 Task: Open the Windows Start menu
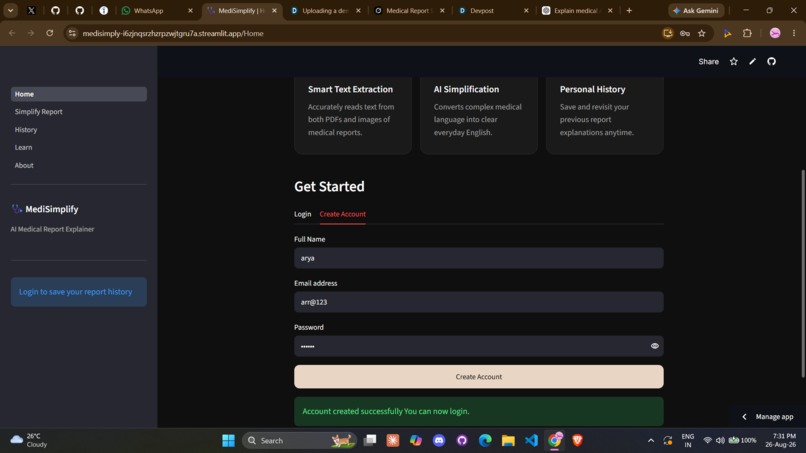pyautogui.click(x=228, y=440)
